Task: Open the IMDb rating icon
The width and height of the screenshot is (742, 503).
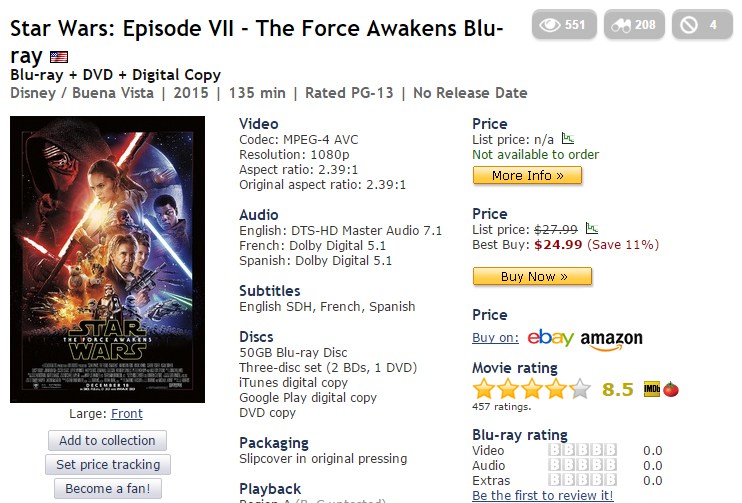Action: [651, 389]
